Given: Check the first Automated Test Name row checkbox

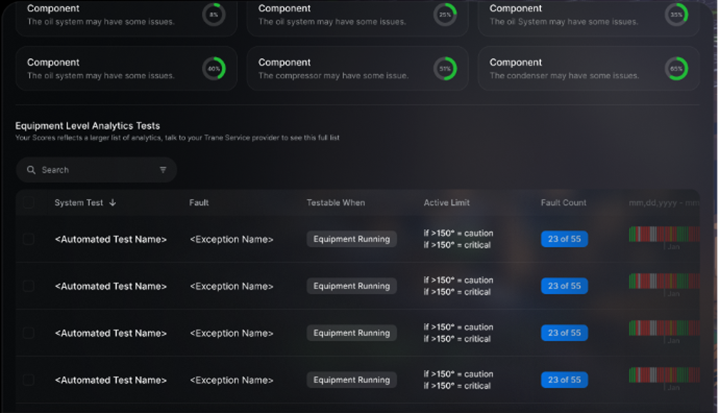Looking at the screenshot, I should click(x=28, y=239).
